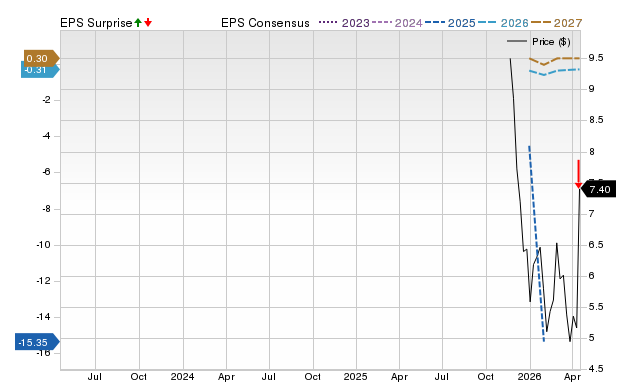The image size is (640, 382).
Task: Click the -0.31 blue value tag
Action: pyautogui.click(x=40, y=70)
